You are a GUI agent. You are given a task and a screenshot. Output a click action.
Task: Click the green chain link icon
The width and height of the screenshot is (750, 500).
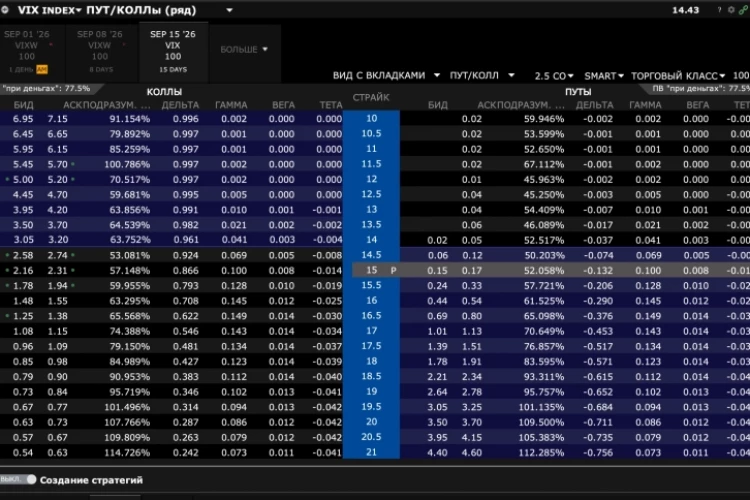click(x=743, y=10)
